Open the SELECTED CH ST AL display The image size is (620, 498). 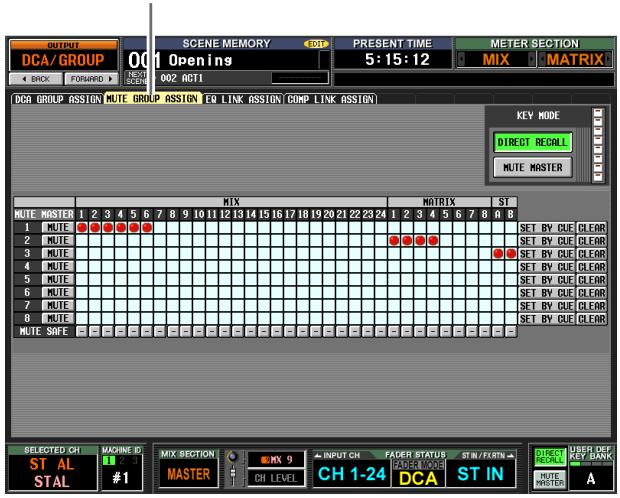(52, 473)
